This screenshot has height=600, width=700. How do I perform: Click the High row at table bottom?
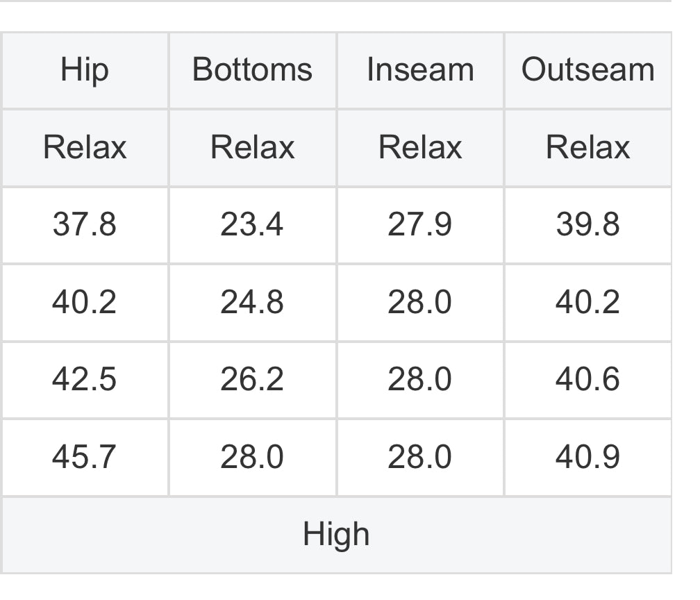pyautogui.click(x=336, y=535)
